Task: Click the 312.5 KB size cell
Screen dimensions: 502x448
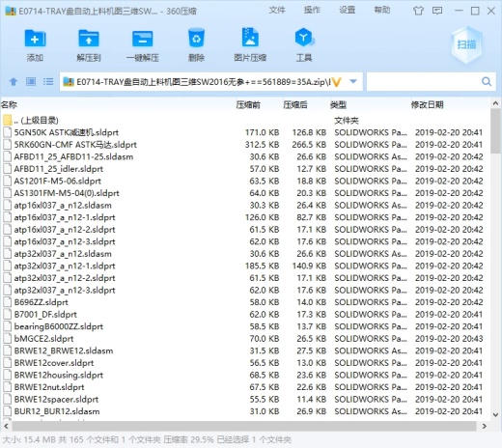Action: [262, 145]
